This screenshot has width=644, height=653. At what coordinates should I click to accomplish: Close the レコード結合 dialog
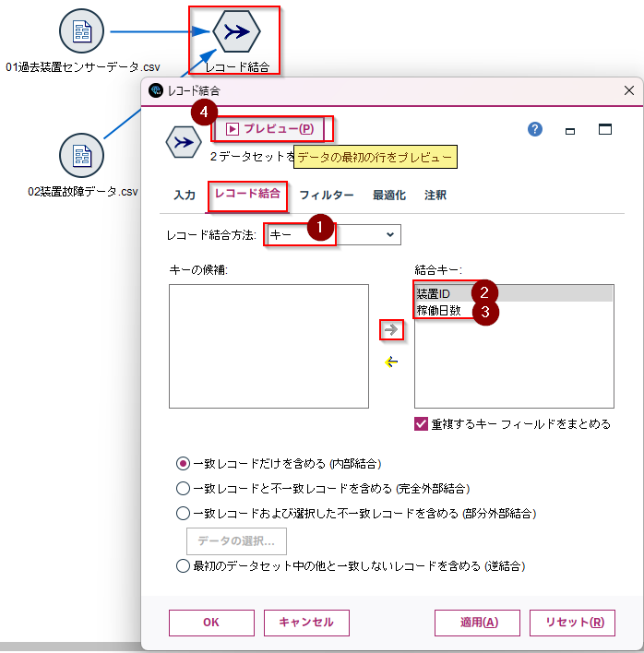629,90
